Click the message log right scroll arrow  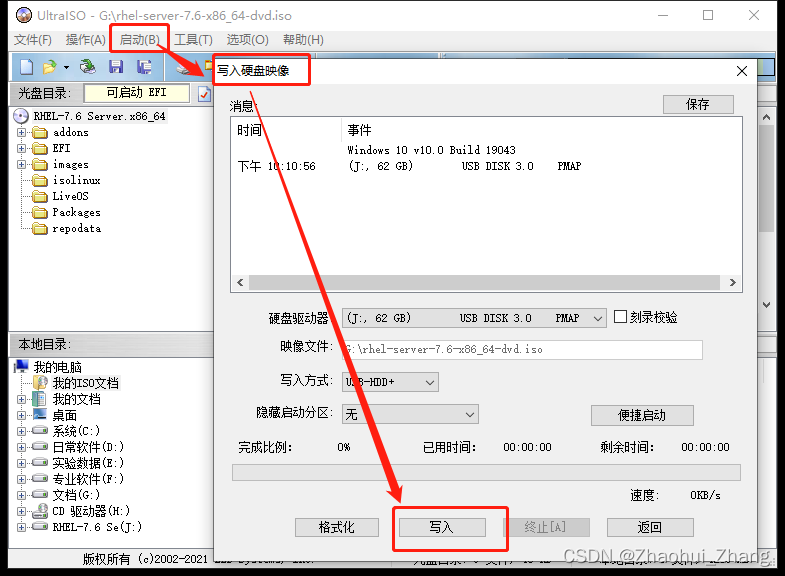(732, 282)
